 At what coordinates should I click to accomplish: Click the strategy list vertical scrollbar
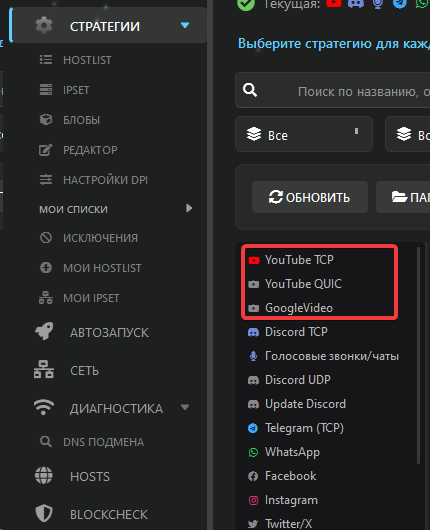[419, 355]
